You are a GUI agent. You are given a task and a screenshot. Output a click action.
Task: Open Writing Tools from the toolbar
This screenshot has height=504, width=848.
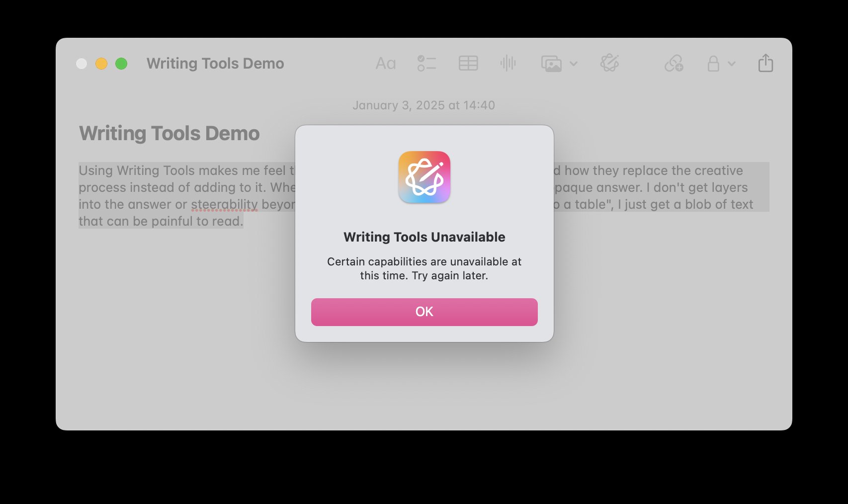pos(609,64)
